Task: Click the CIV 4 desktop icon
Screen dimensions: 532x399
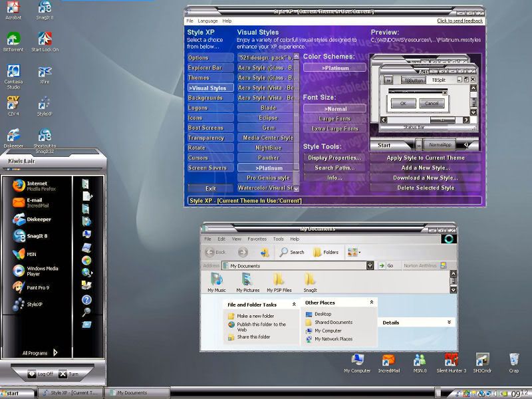Action: tap(13, 106)
